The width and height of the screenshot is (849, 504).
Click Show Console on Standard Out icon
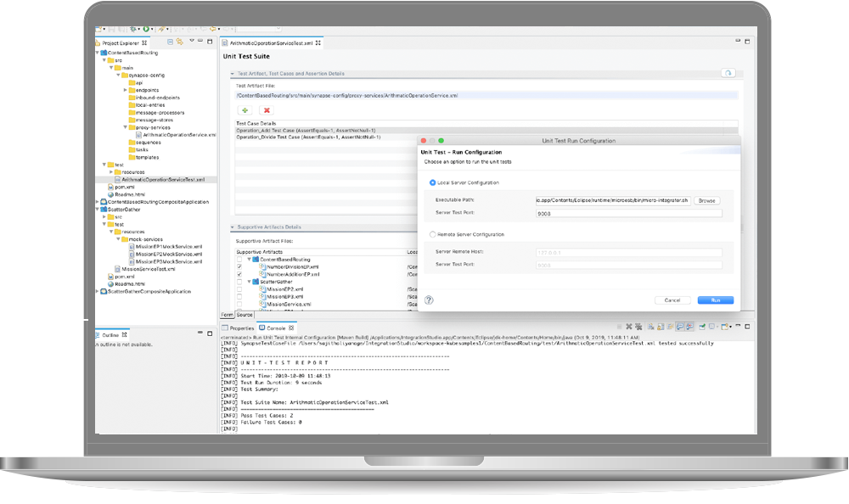click(680, 327)
